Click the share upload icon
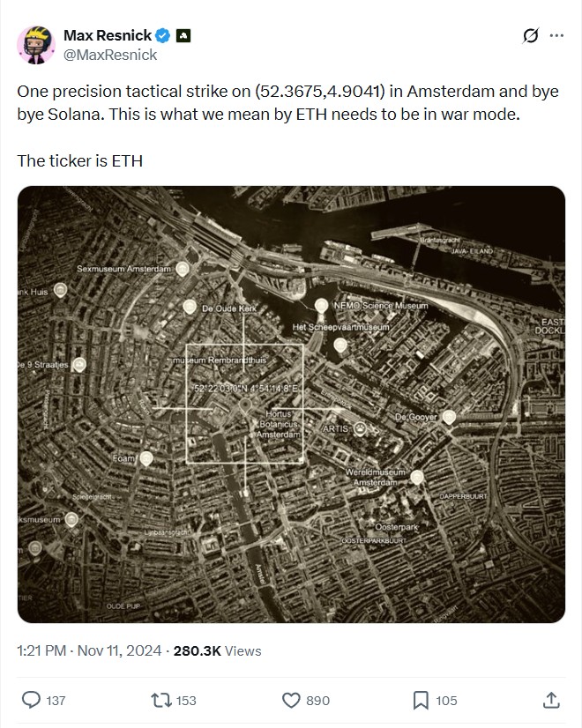Screen dimensions: 582x728 point(551,700)
